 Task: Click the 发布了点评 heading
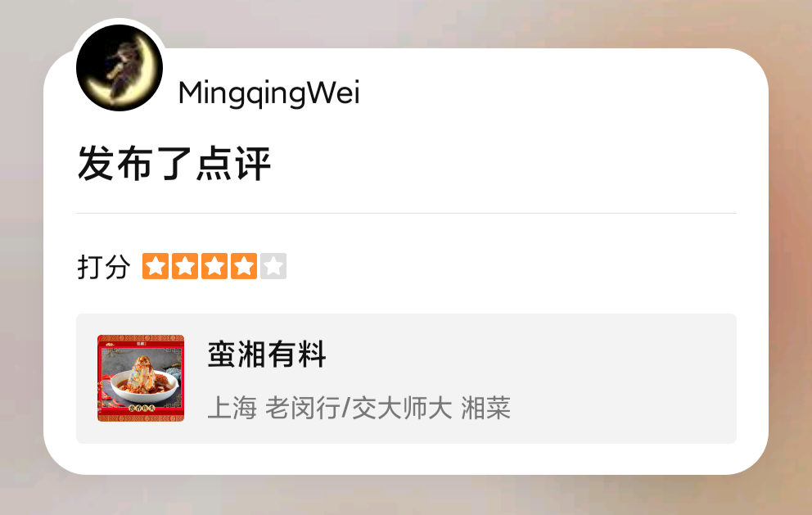point(174,163)
